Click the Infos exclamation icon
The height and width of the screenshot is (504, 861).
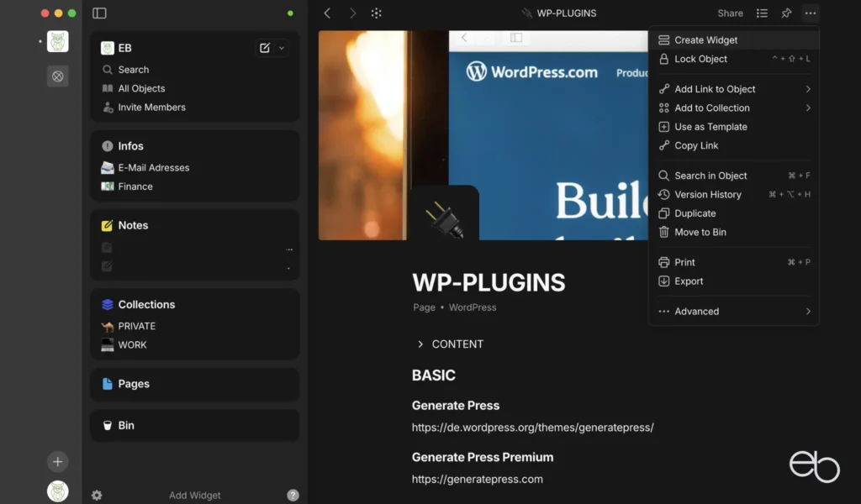(107, 146)
